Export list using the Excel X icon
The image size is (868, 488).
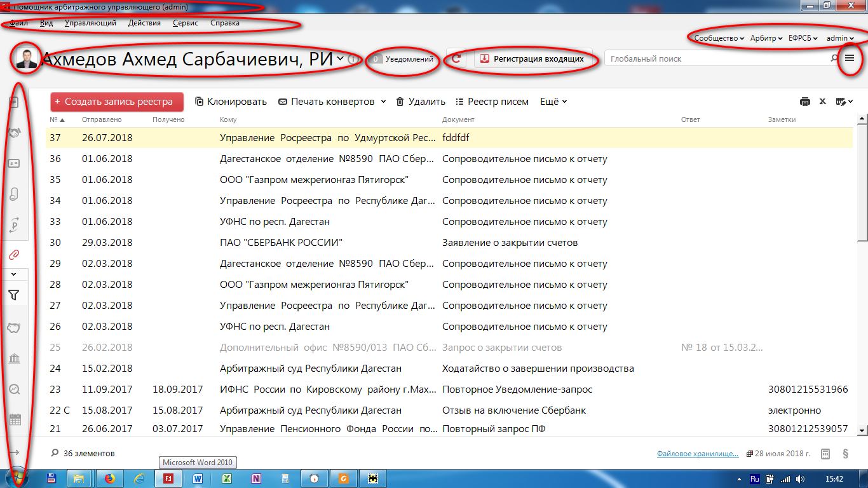click(822, 102)
